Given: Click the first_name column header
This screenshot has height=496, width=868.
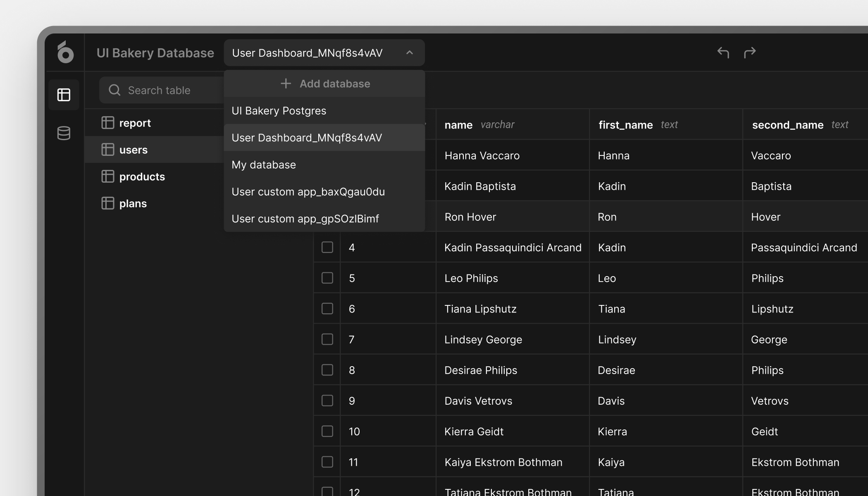Looking at the screenshot, I should 625,125.
